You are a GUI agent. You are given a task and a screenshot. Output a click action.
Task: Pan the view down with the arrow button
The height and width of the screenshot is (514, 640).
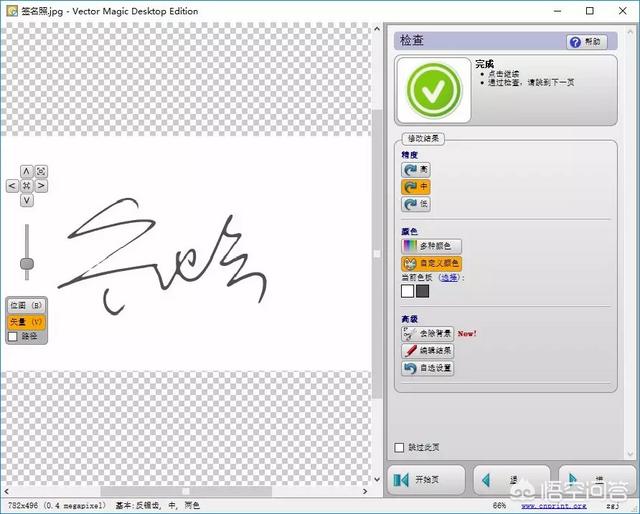[x=27, y=200]
